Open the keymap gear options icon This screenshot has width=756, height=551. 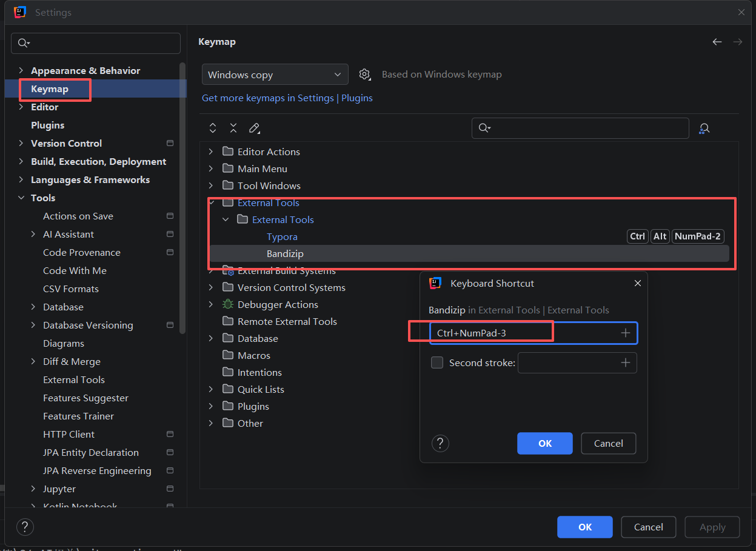click(x=364, y=75)
